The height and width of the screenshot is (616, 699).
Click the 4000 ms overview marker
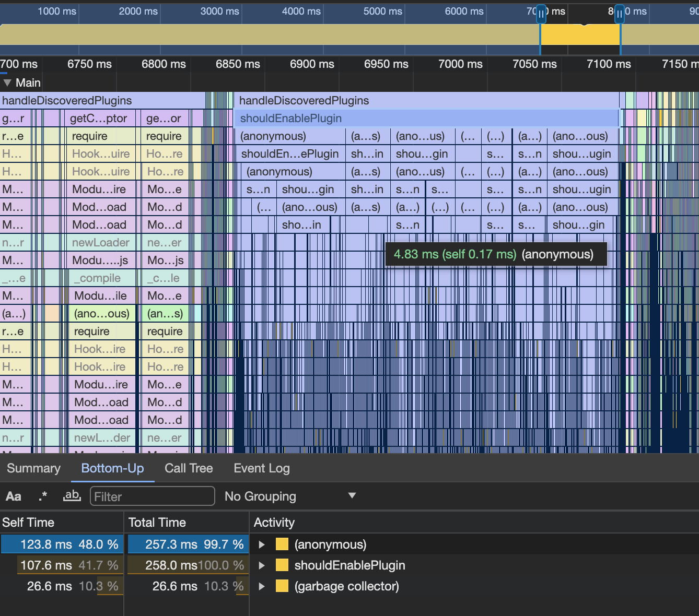[x=301, y=11]
